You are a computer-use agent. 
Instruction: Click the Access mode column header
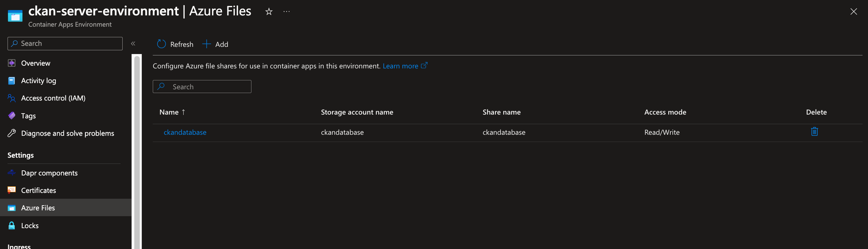click(x=665, y=112)
